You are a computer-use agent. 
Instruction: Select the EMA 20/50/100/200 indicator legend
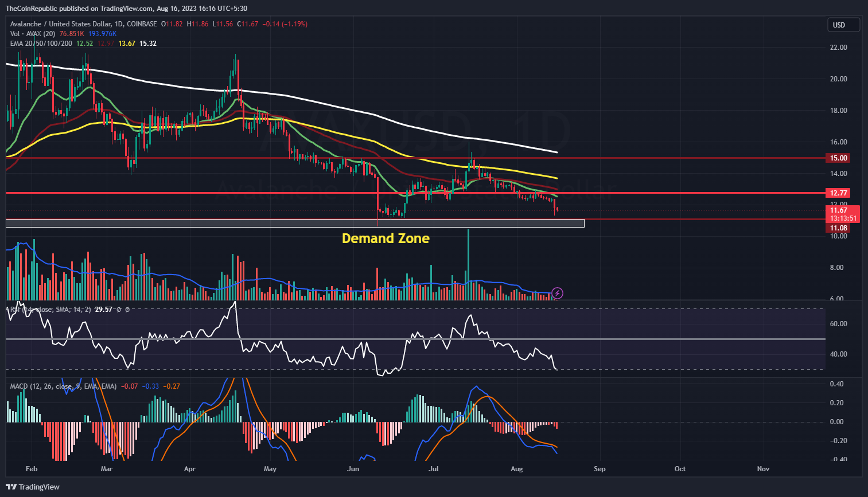click(x=41, y=44)
